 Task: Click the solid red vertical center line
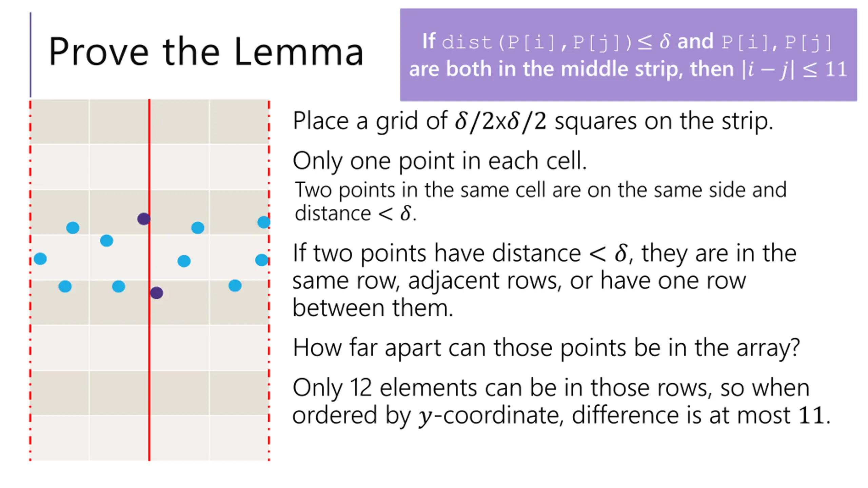pyautogui.click(x=149, y=280)
